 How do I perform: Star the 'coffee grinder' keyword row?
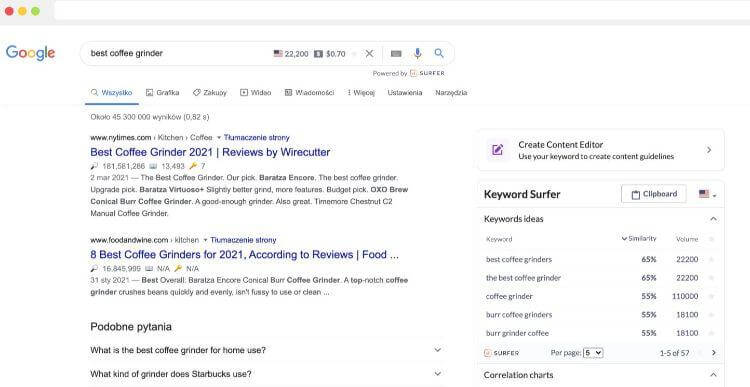coord(711,296)
